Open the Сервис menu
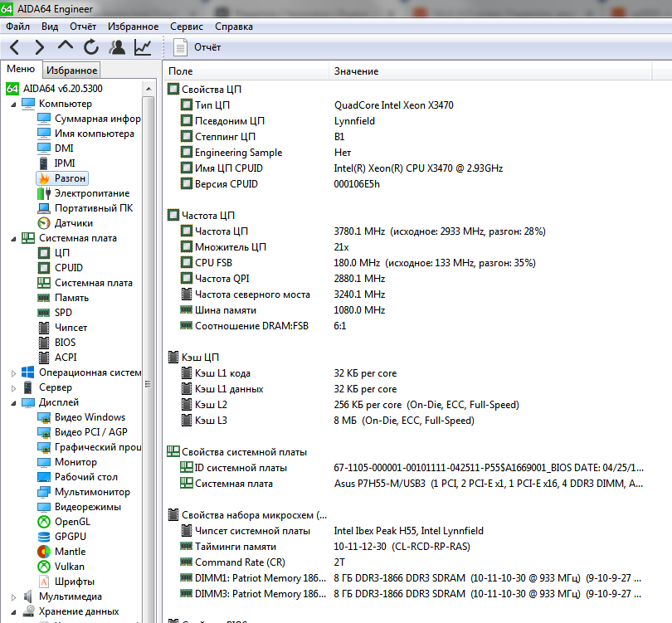 coord(187,27)
